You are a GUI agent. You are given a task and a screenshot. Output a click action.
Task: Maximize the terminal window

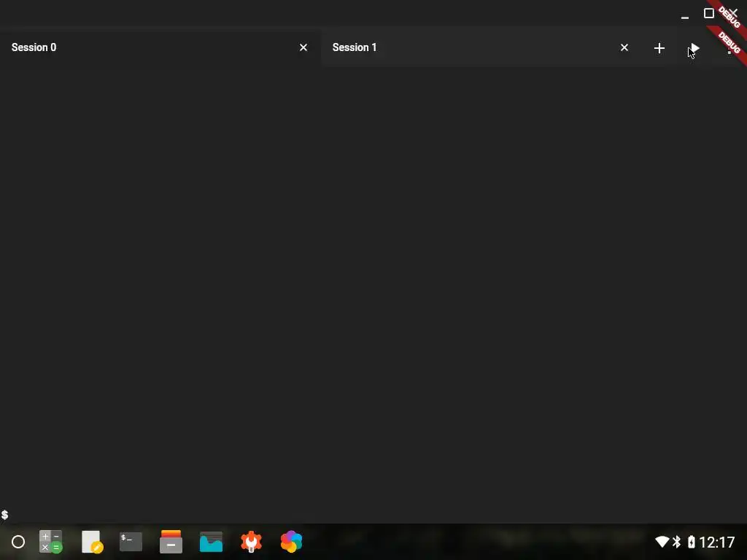(709, 13)
